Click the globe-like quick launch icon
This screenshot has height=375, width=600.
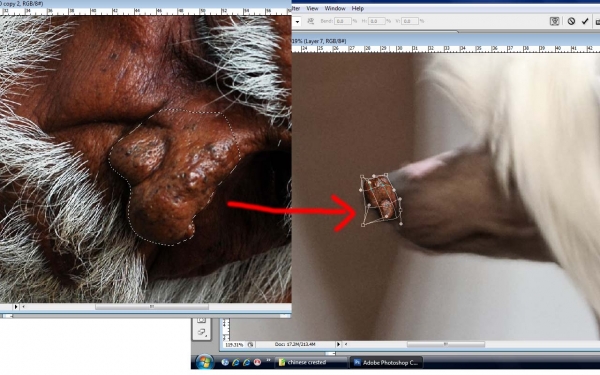tap(225, 362)
